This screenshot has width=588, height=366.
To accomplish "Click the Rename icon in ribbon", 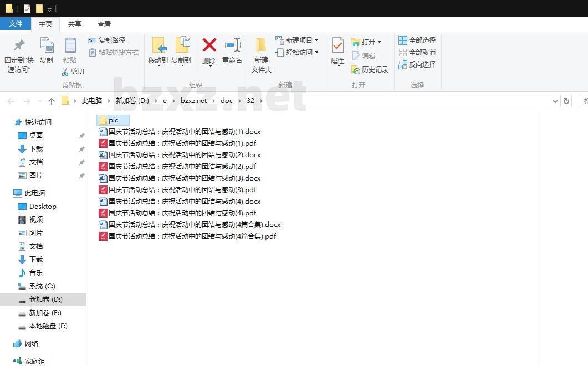I will click(232, 46).
